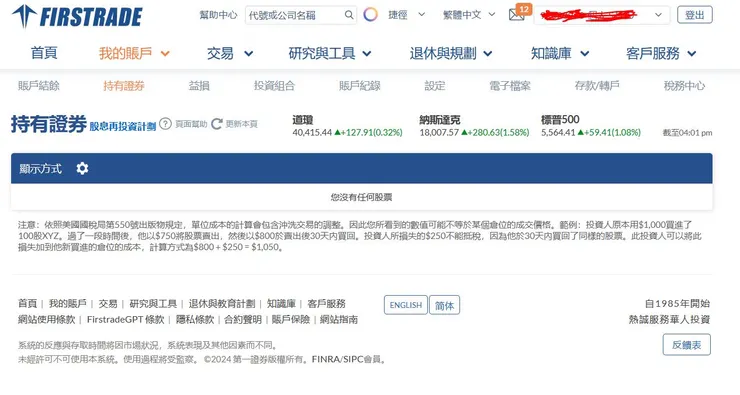Image resolution: width=740 pixels, height=395 pixels.
Task: Open 幫助中心 help center link
Action: pos(218,15)
